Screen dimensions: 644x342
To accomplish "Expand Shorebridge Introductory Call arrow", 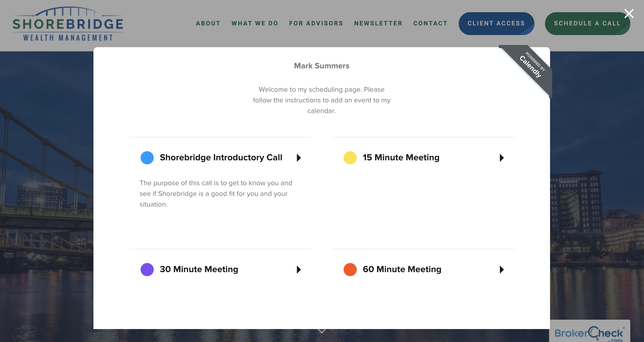I will click(x=299, y=158).
